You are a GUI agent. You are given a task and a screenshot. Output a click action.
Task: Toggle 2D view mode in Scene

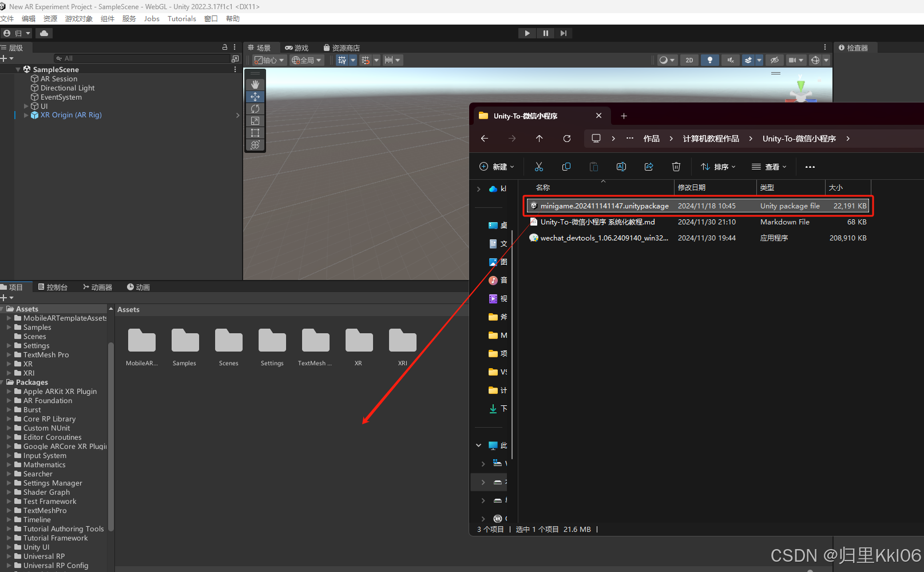[689, 60]
